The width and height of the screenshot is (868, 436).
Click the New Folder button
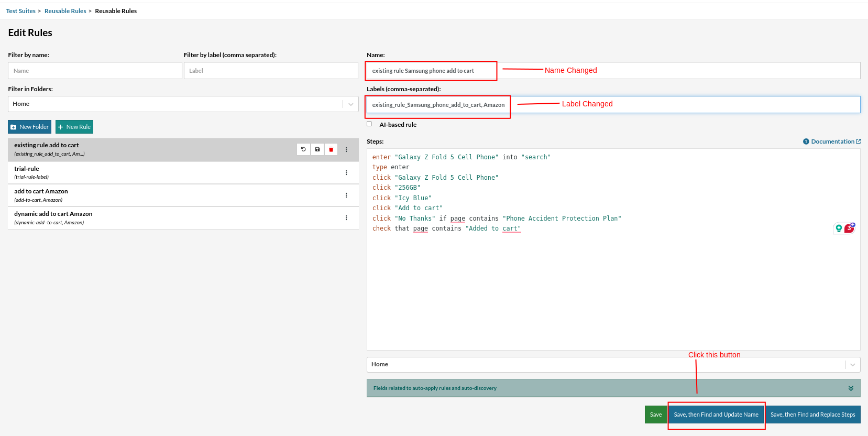[x=30, y=127]
